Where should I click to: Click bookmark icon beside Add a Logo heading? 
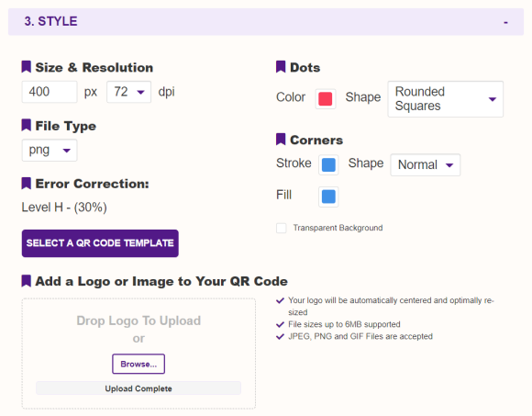tap(26, 281)
